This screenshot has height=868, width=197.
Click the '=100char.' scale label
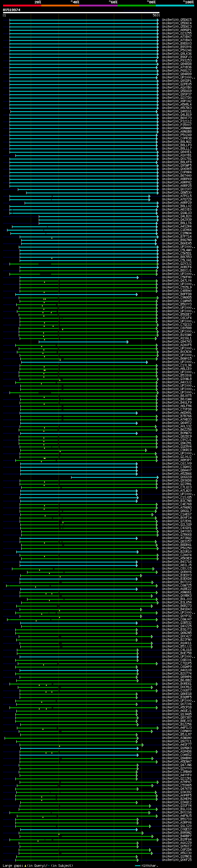pyautogui.click(x=149, y=866)
